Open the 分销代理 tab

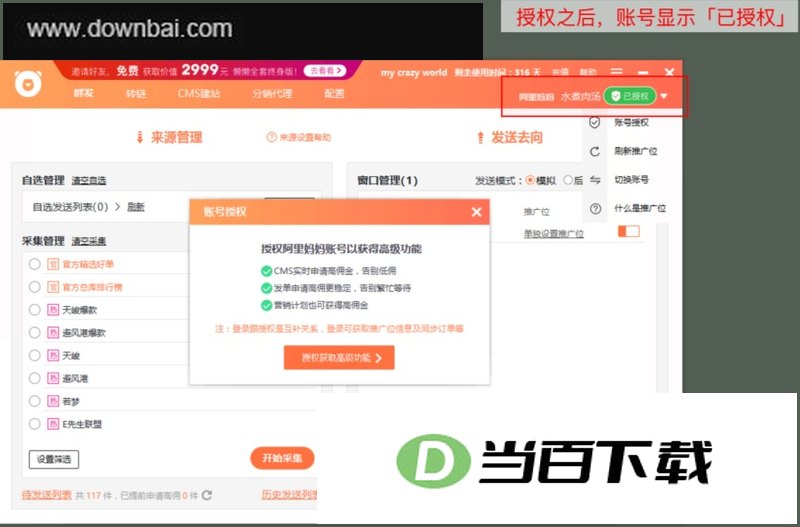click(272, 94)
